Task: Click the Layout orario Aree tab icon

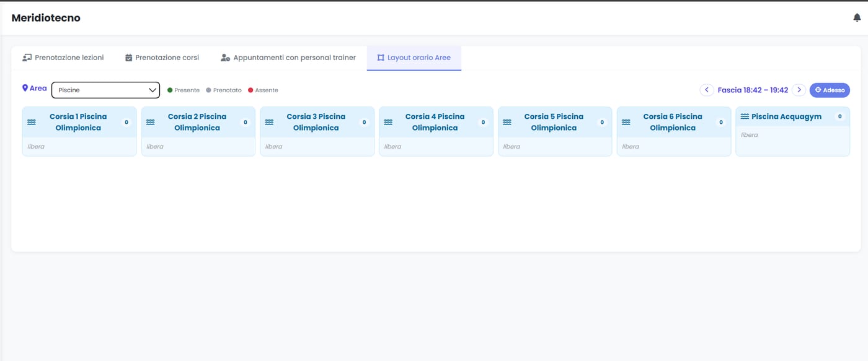Action: [381, 58]
